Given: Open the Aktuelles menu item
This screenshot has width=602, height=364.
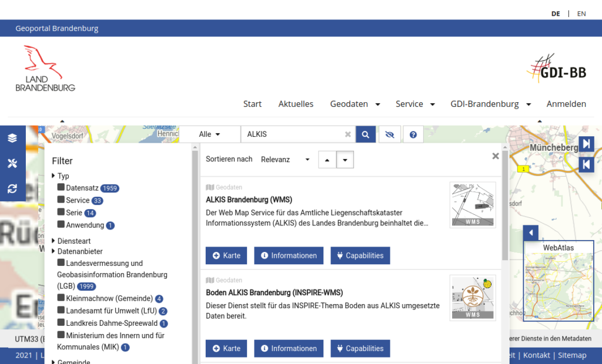Looking at the screenshot, I should coord(296,104).
